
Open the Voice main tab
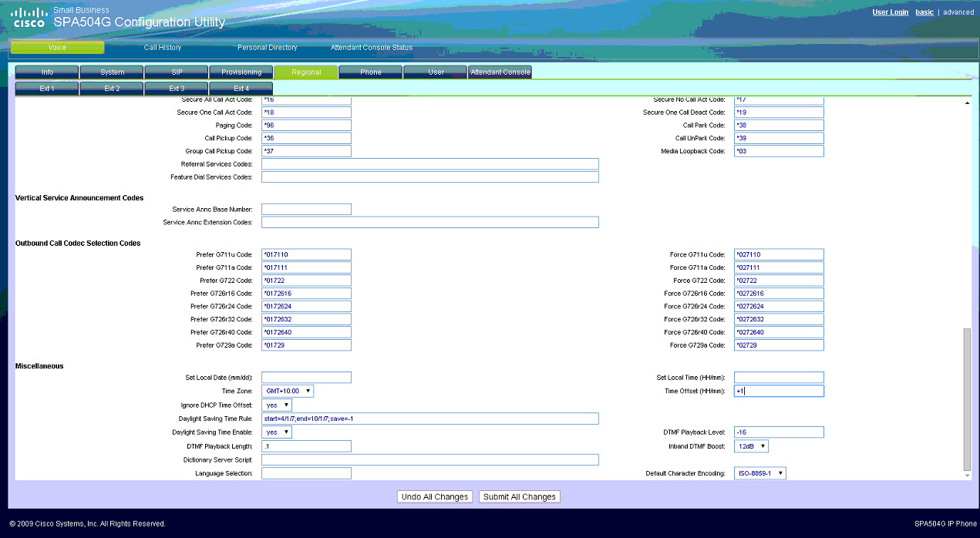pos(57,48)
